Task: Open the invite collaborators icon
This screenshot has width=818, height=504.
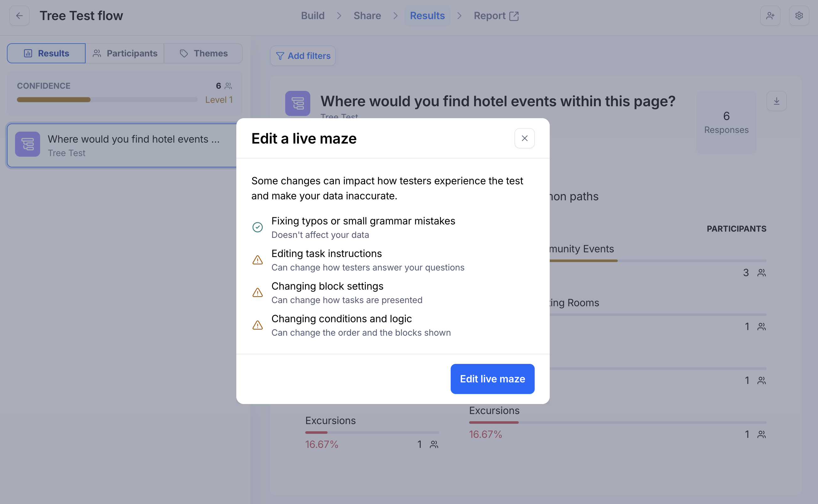Action: (770, 16)
